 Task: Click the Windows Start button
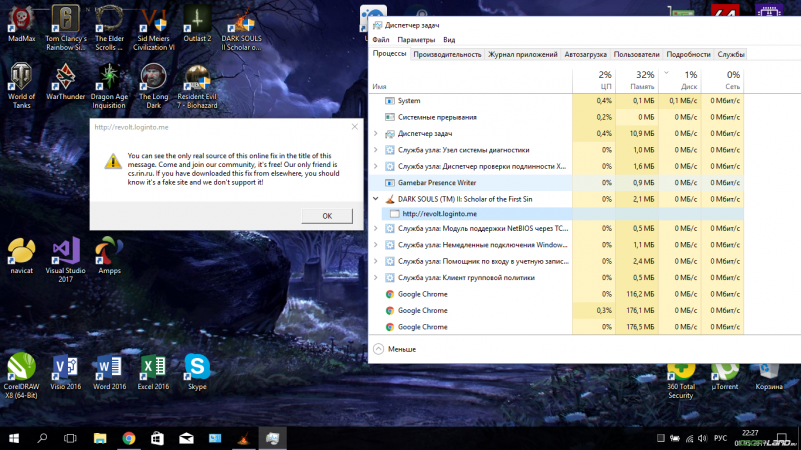click(14, 438)
